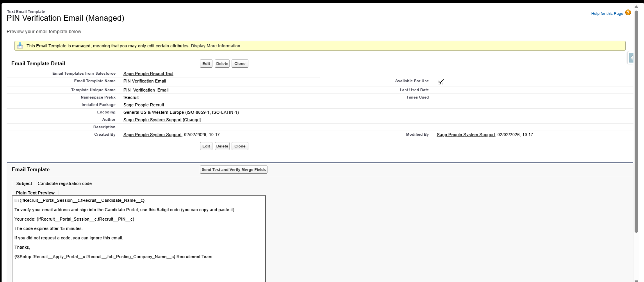This screenshot has height=282, width=644.
Task: Click the Available For Use checkmark
Action: click(441, 81)
